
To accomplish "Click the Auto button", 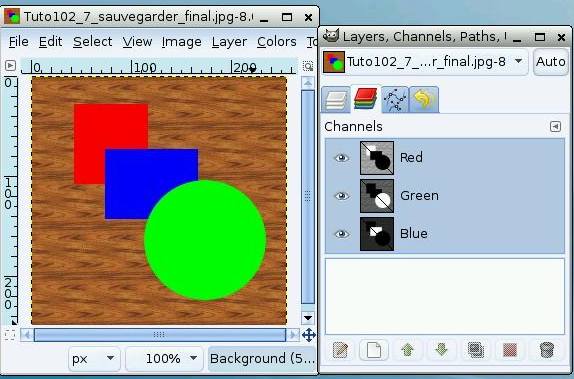I will click(x=551, y=62).
